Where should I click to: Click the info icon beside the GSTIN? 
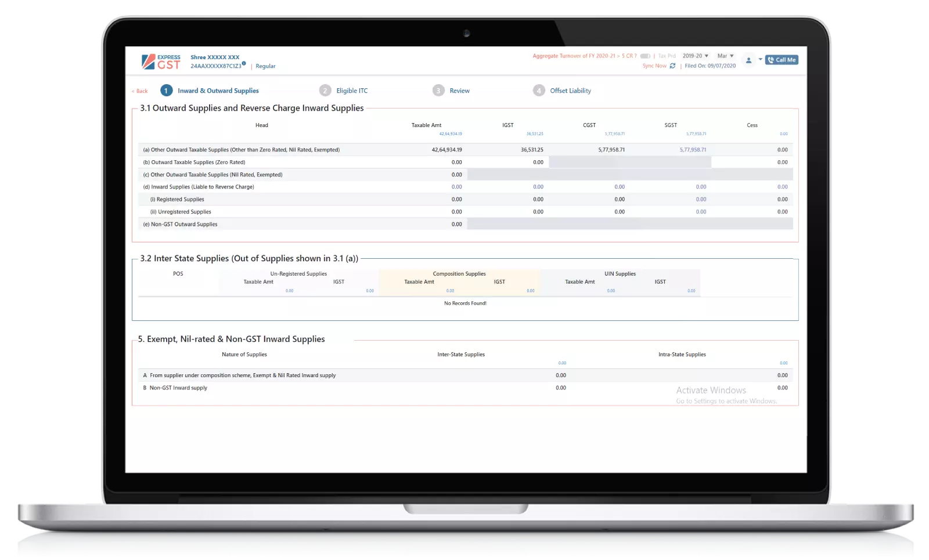[x=244, y=63]
